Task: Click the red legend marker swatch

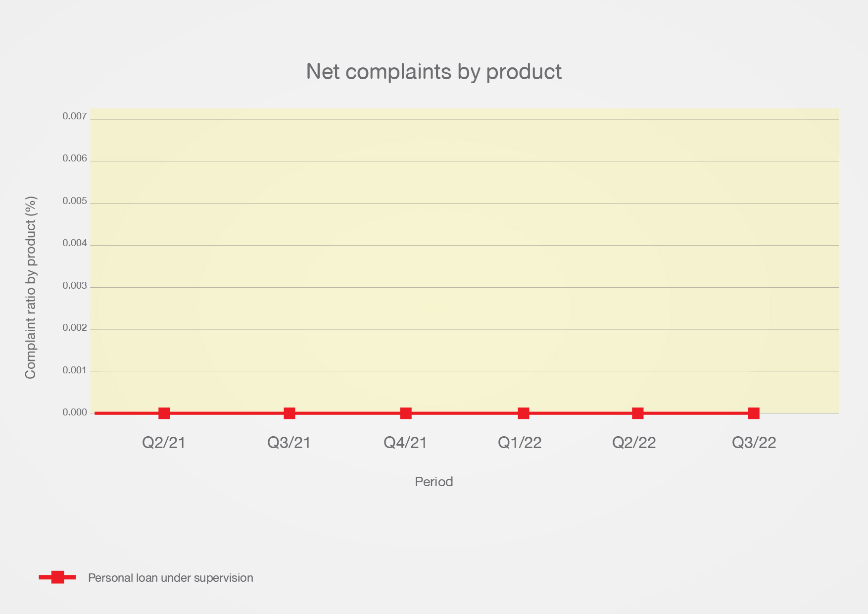Action: (x=57, y=577)
